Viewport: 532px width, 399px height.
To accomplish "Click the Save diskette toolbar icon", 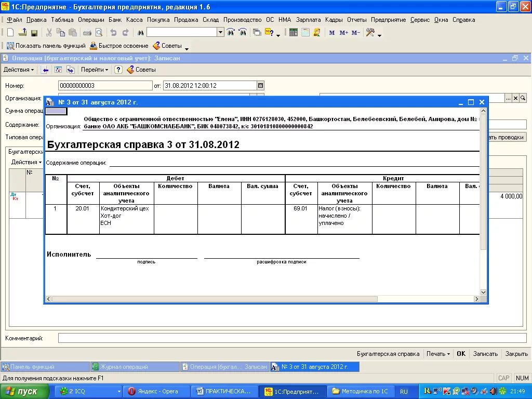I will coord(34,33).
